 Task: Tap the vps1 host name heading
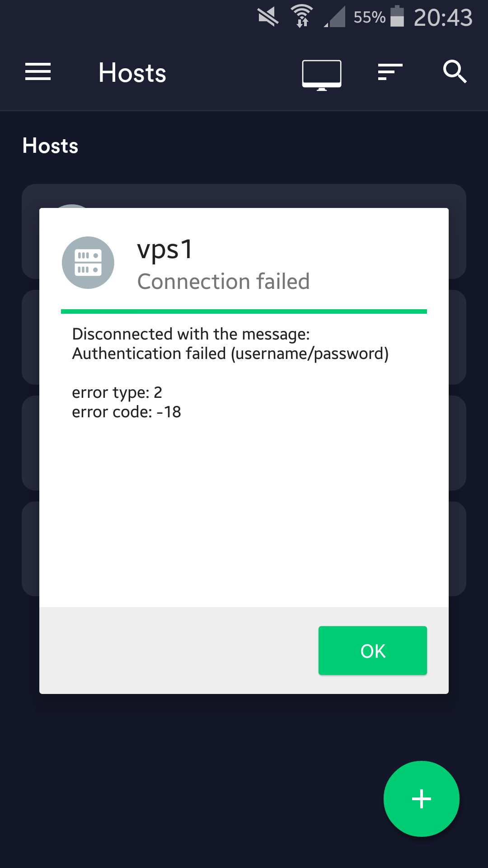pyautogui.click(x=165, y=250)
